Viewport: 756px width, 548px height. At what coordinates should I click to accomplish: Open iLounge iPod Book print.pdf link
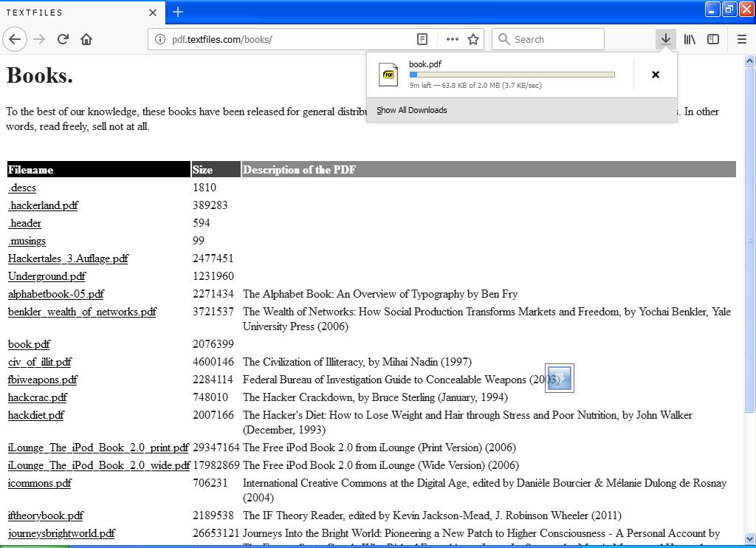coord(98,448)
